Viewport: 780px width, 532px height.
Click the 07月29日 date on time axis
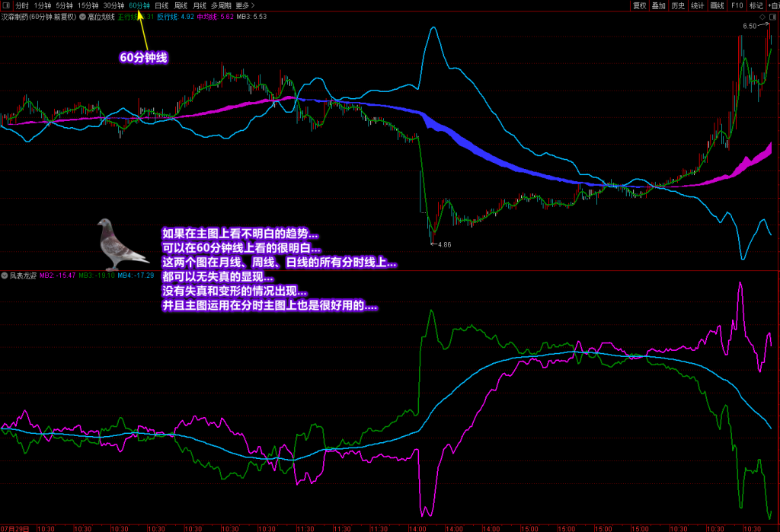pos(15,528)
